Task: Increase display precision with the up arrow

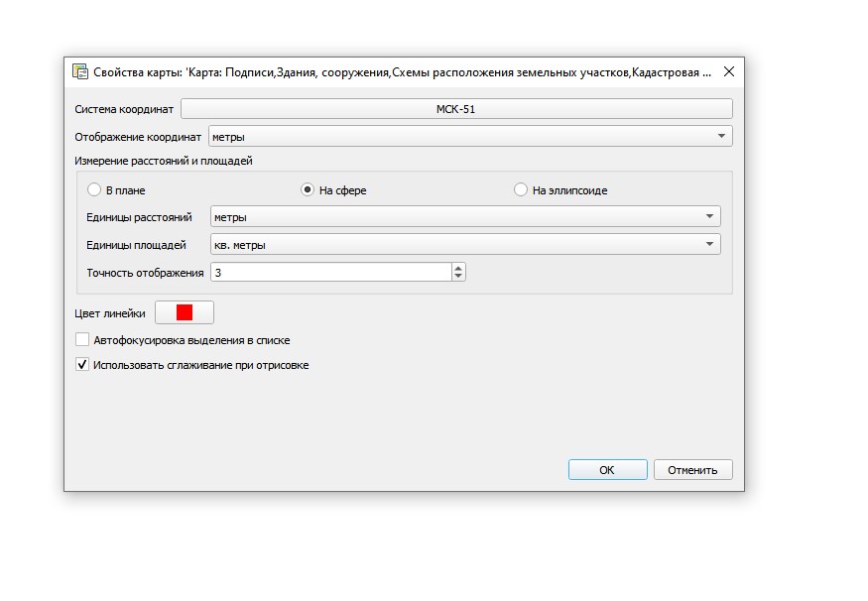Action: point(458,268)
